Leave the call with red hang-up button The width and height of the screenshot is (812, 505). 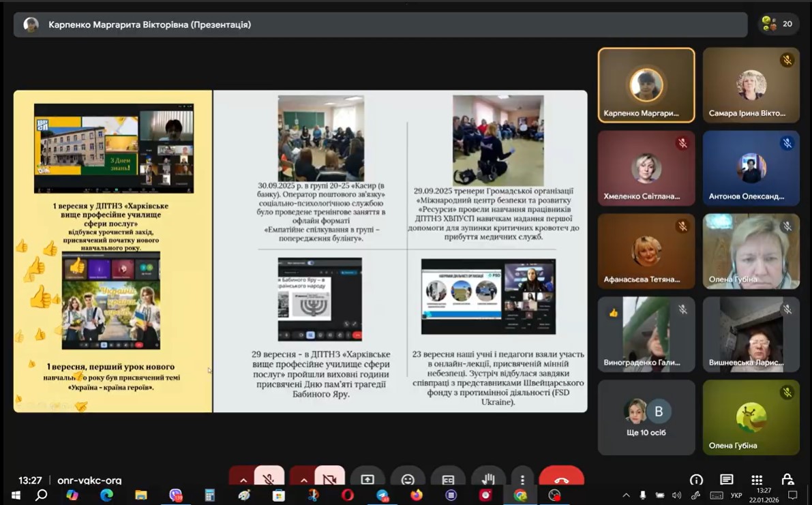tap(561, 479)
